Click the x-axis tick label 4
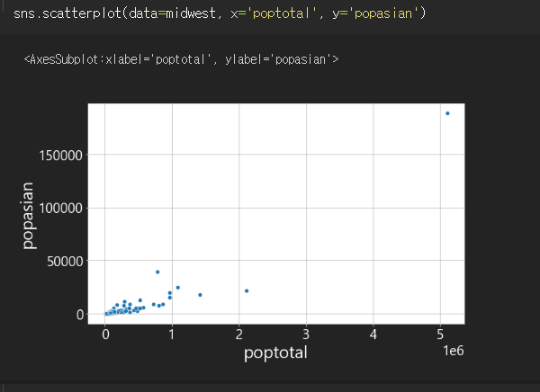Image resolution: width=540 pixels, height=392 pixels. (373, 334)
